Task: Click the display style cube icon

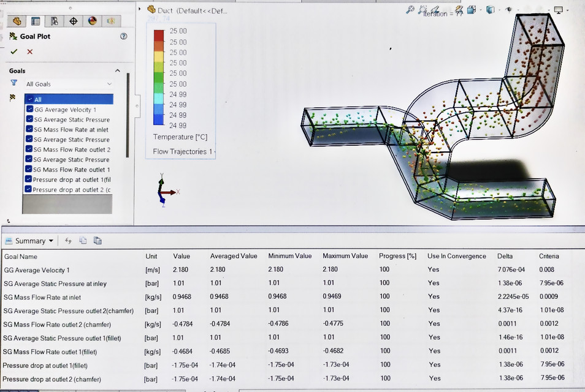Action: pos(491,9)
